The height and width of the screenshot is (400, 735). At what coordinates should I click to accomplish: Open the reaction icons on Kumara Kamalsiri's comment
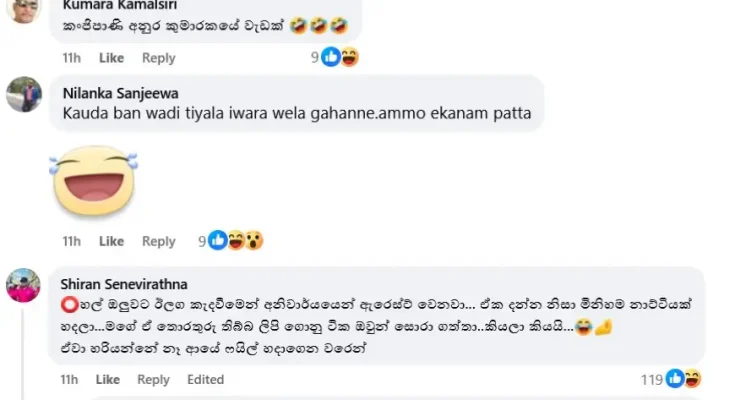[339, 58]
